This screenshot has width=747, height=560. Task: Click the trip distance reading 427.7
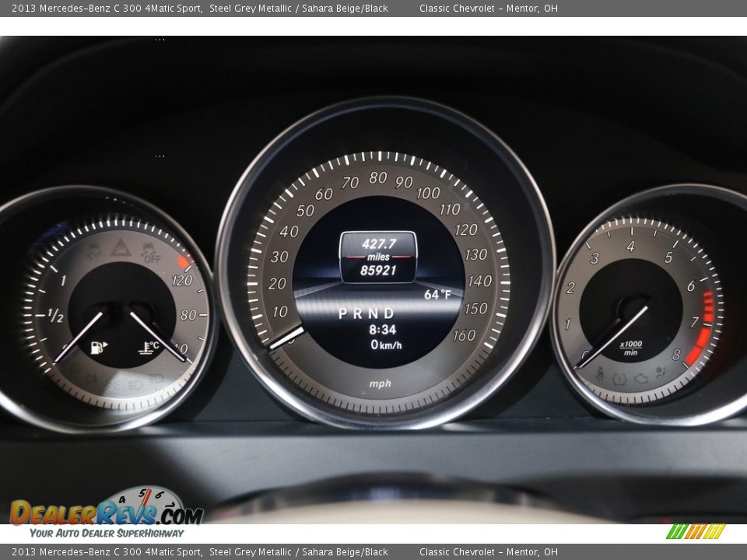tap(379, 243)
